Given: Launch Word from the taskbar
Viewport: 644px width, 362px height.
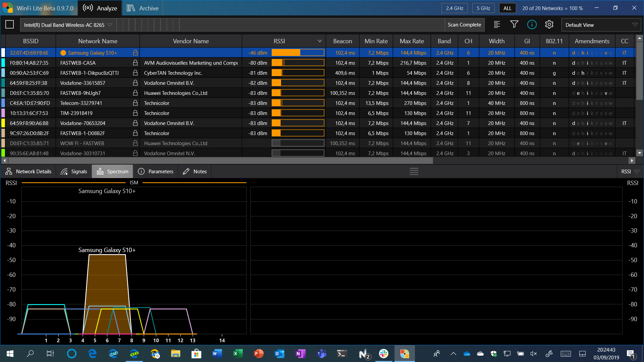Looking at the screenshot, I should pyautogui.click(x=217, y=354).
